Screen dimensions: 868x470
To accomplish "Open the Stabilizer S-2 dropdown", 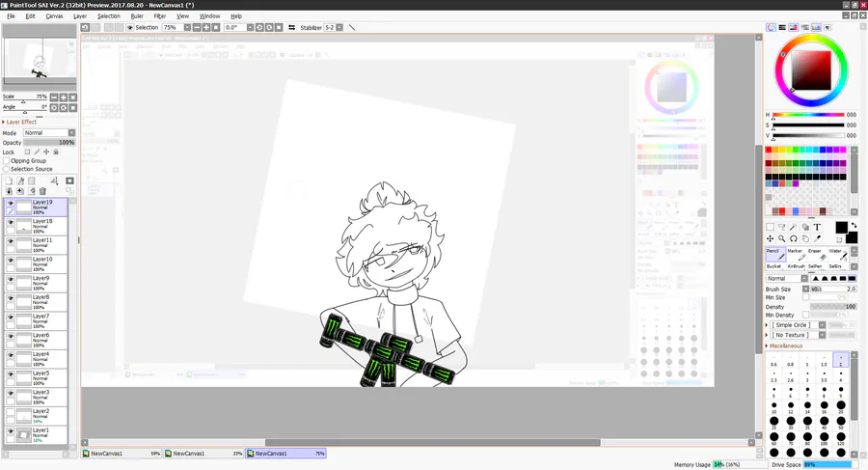I will tap(339, 27).
